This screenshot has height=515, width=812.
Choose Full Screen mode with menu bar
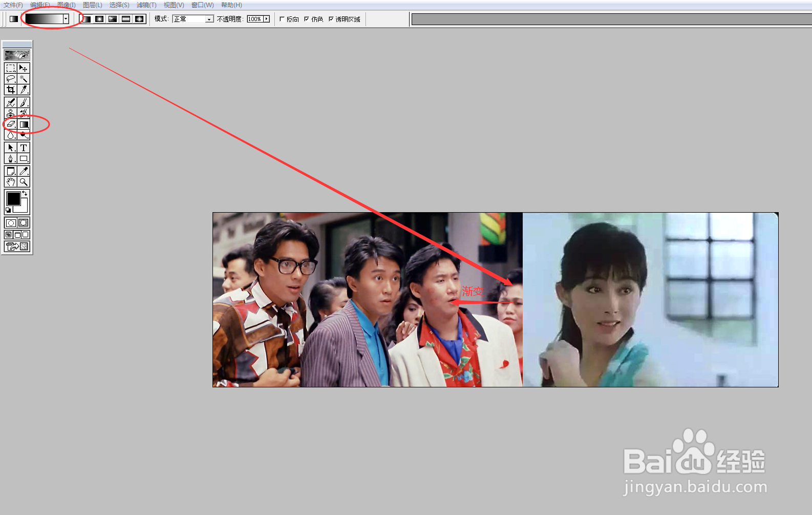pos(17,235)
